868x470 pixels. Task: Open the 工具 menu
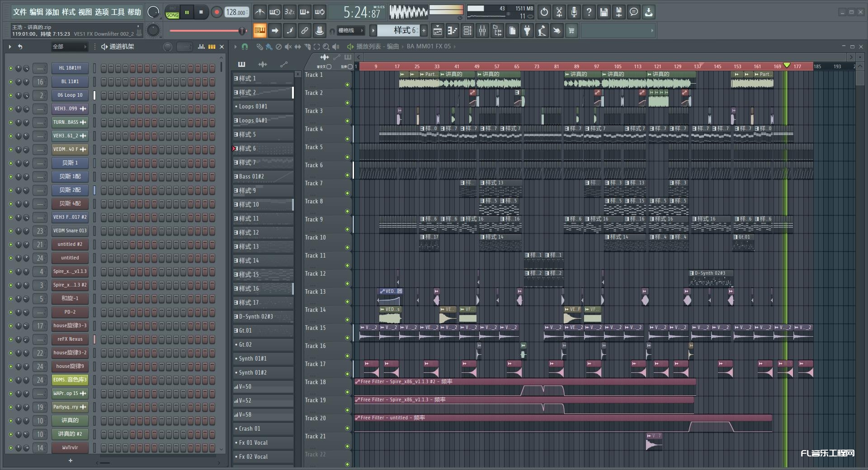[x=118, y=12]
